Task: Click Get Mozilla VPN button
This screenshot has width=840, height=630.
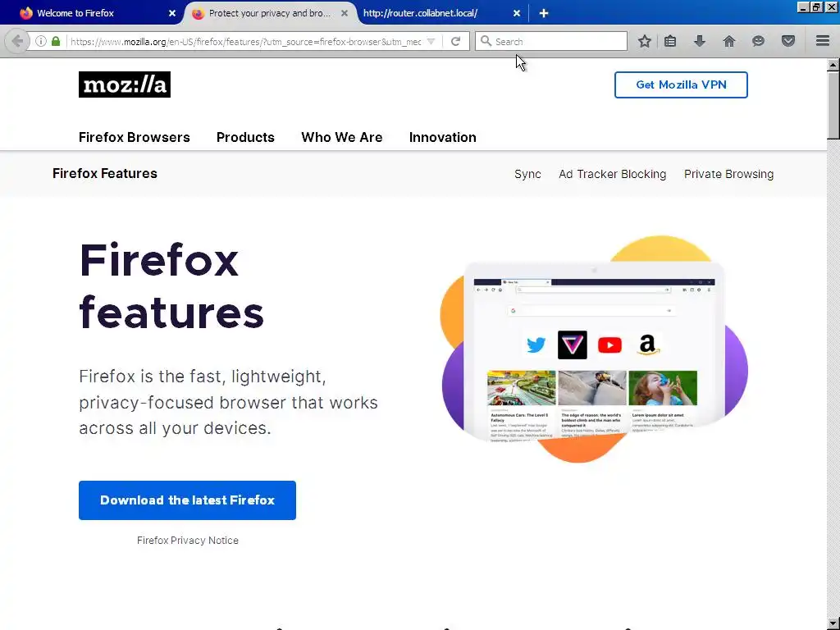Action: tap(681, 84)
